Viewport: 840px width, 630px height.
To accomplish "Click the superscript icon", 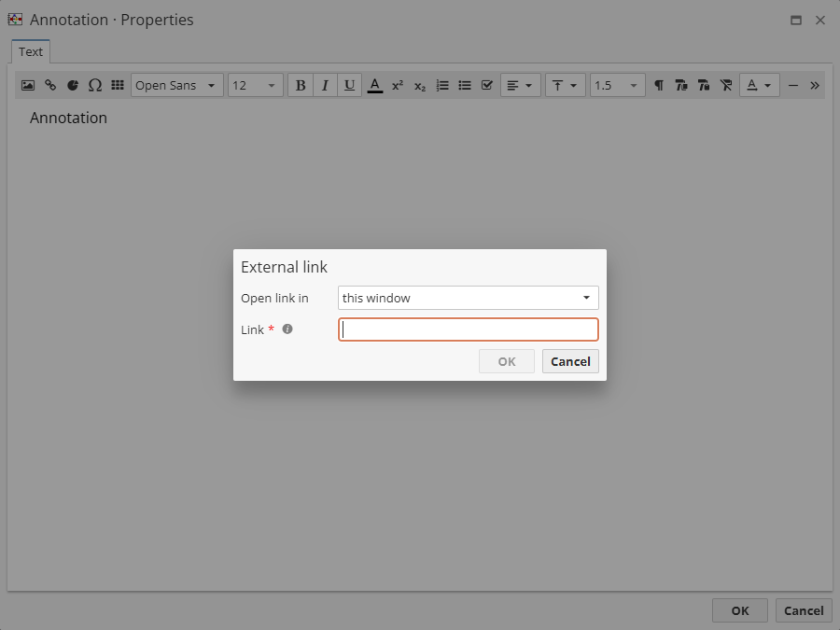I will click(398, 85).
